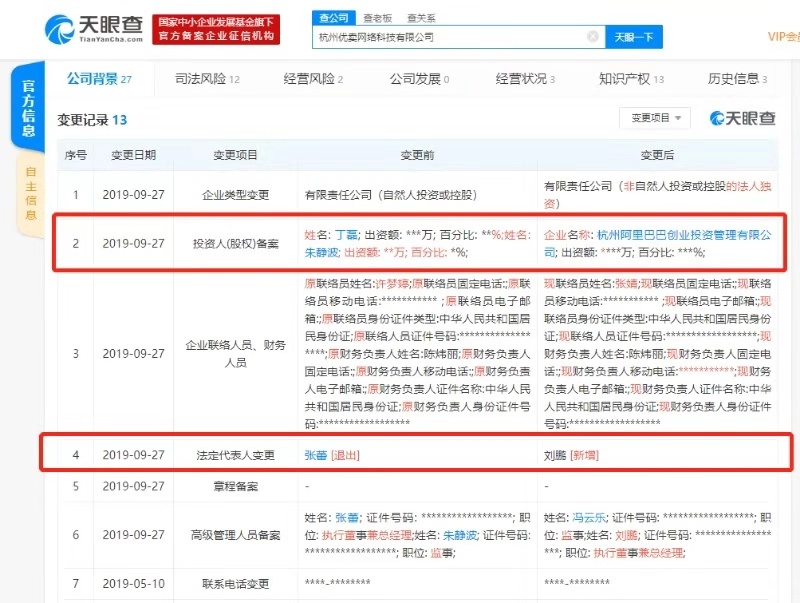
Task: Click 有限责任公司（自然人投资或控股） text
Action: 391,195
